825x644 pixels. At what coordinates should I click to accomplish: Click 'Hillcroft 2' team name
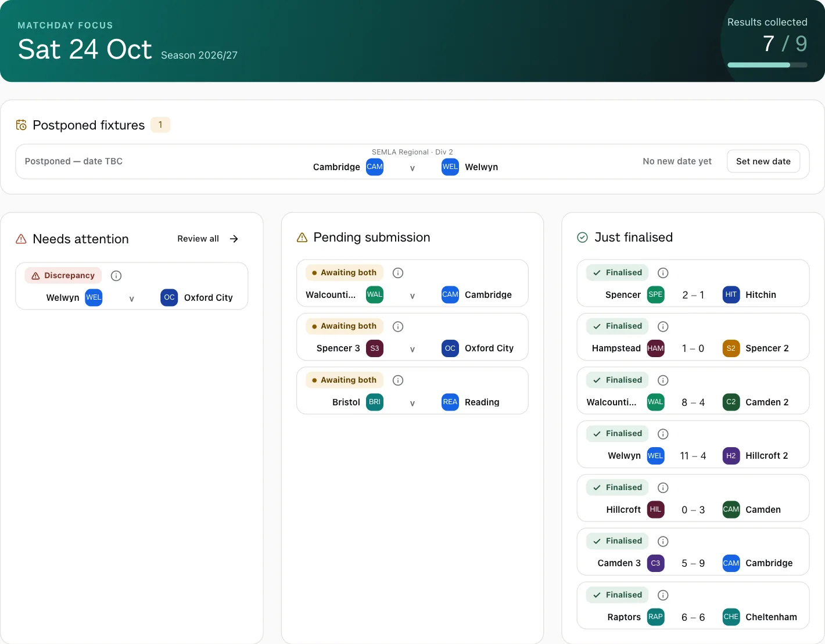766,456
